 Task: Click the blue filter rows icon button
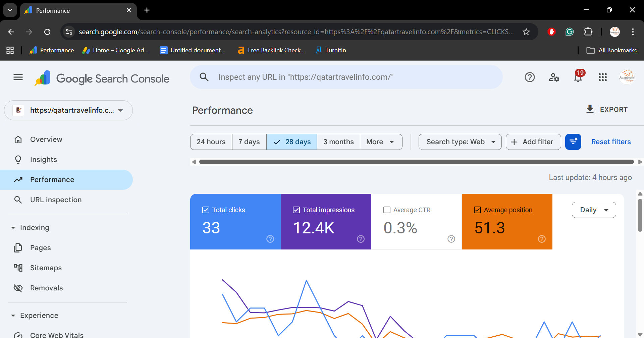pos(573,142)
